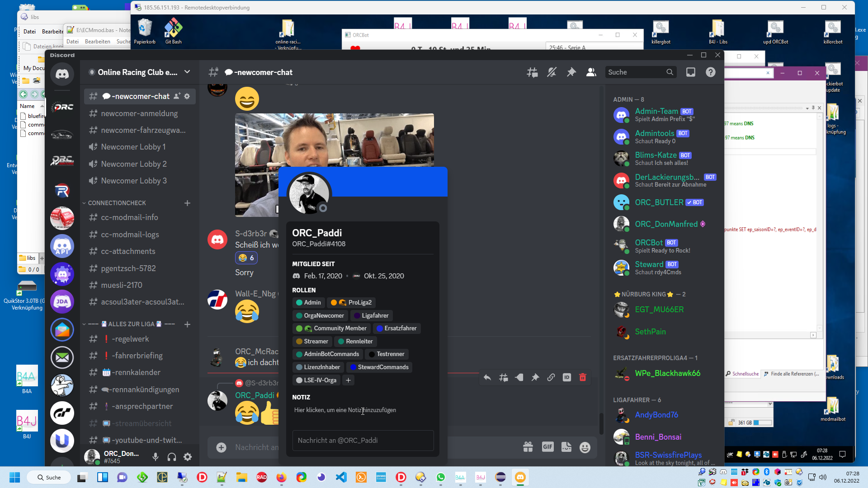Collapse the ALLES ZUR LIGA category
The image size is (868, 488).
[131, 324]
